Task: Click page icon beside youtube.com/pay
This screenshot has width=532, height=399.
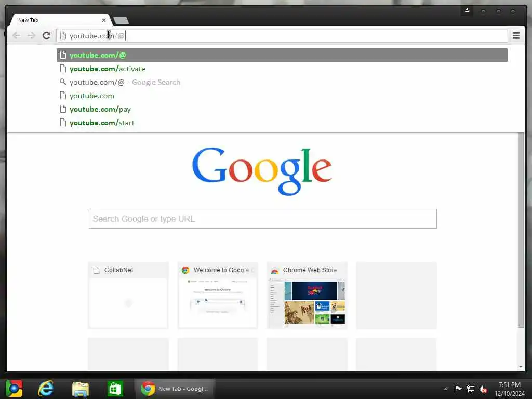Action: click(x=63, y=109)
